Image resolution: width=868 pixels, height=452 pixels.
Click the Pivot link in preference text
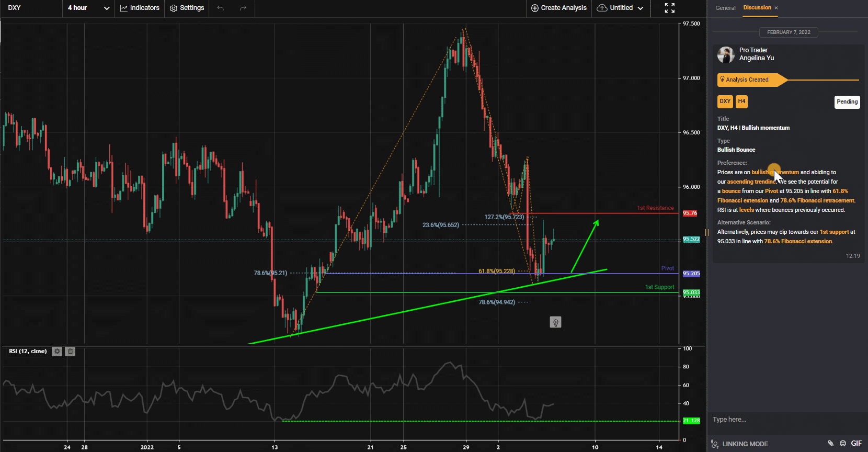coord(771,191)
